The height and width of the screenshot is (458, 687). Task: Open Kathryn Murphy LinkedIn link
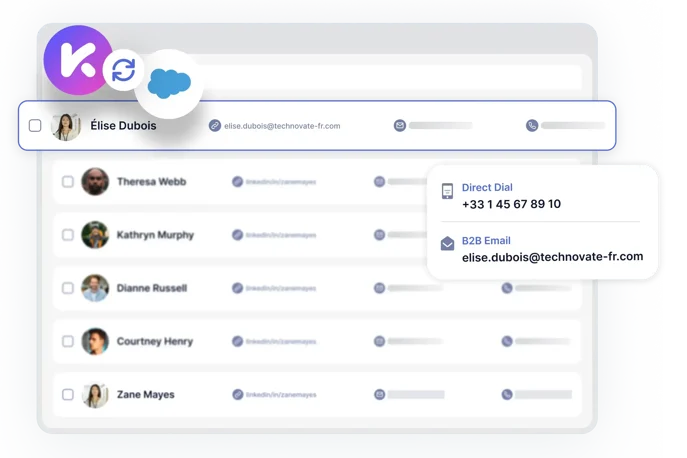point(281,235)
